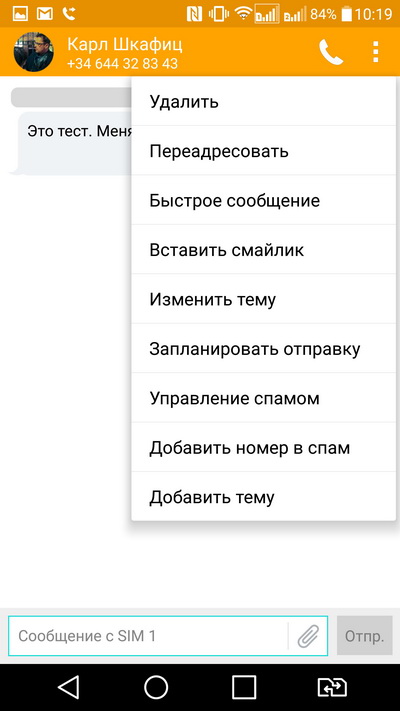Call the contact with the phone icon
The height and width of the screenshot is (711, 400).
[331, 52]
